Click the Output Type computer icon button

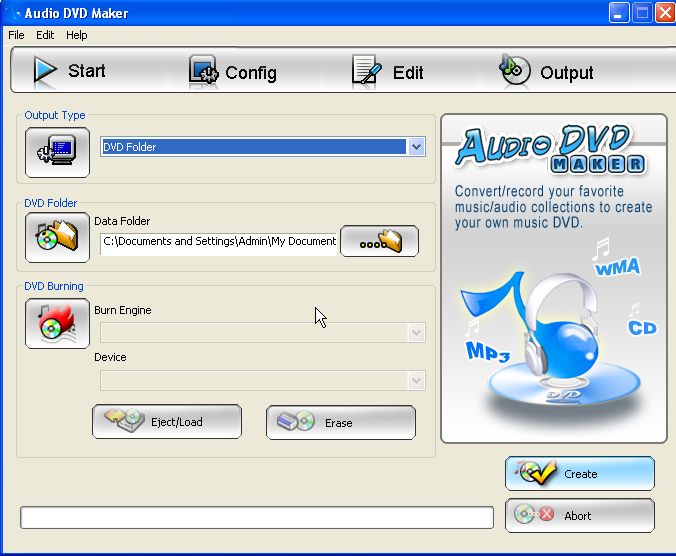tap(57, 152)
